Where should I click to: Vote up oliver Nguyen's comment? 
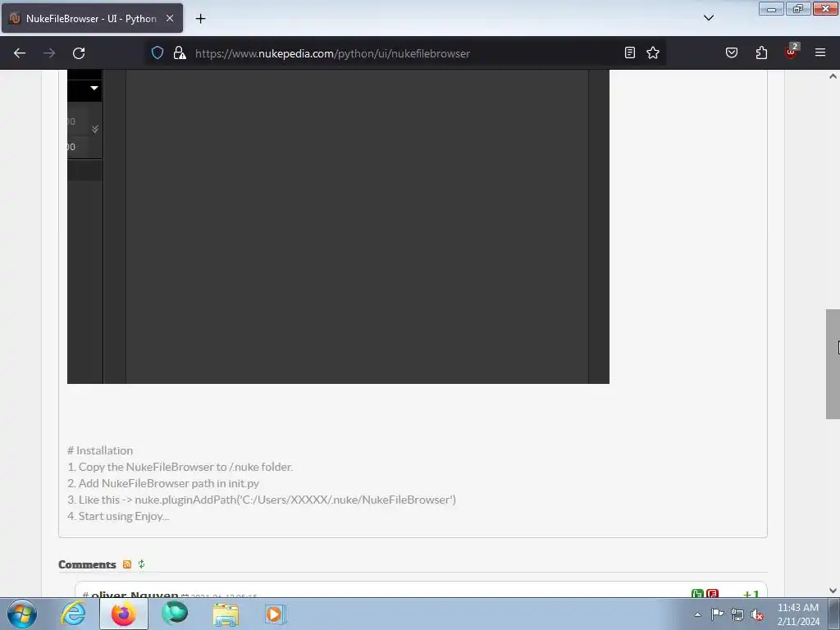tap(697, 594)
